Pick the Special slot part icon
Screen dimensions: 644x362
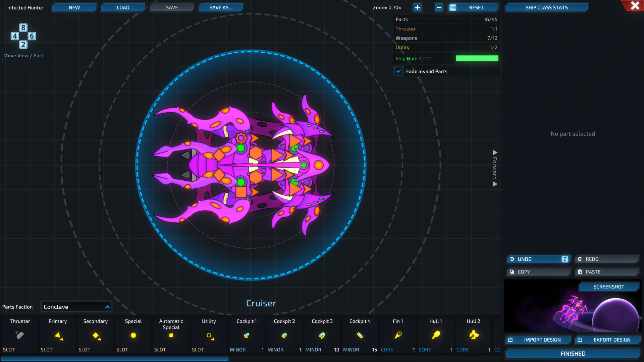(x=133, y=335)
